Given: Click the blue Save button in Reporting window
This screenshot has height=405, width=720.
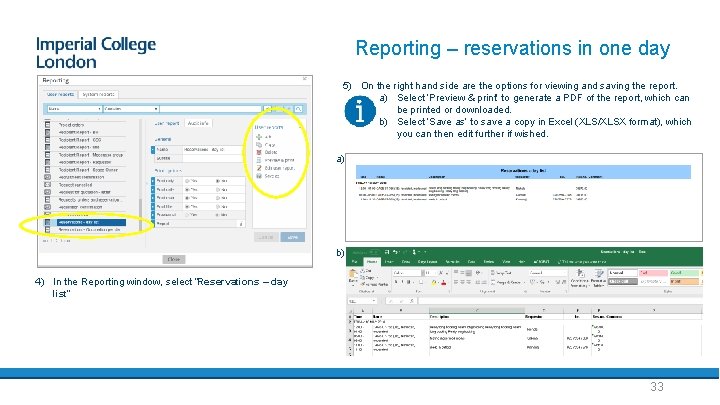Looking at the screenshot, I should tap(292, 237).
